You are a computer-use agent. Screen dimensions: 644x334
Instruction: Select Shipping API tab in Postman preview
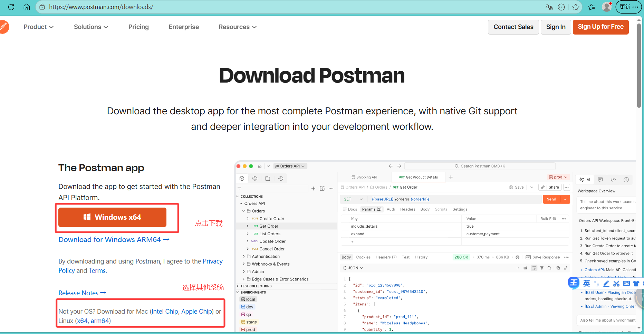coord(364,177)
